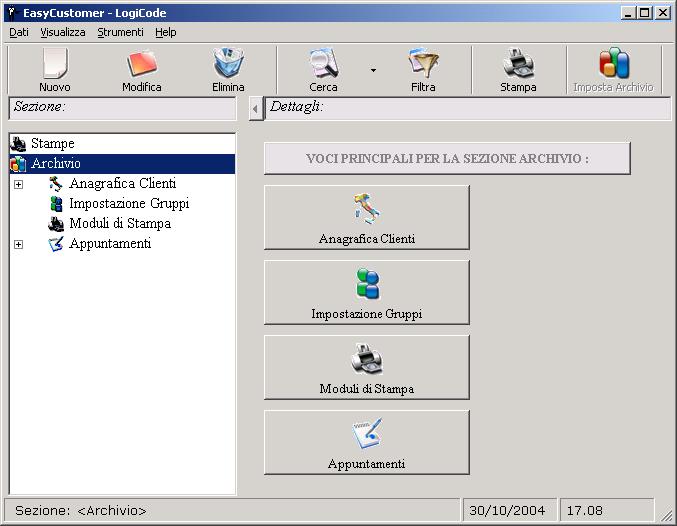Click the Imposta Archivio toolbar icon
This screenshot has width=677, height=526.
[x=613, y=65]
